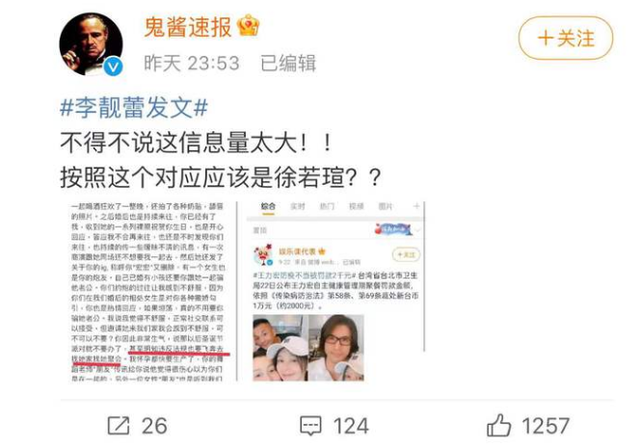Open the left text screenshot image
The width and height of the screenshot is (640, 448).
149,291
